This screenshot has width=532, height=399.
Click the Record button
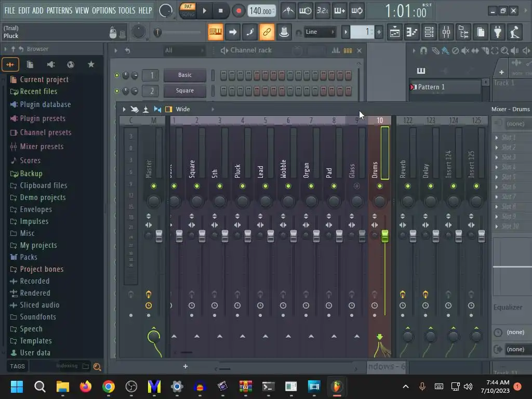click(x=238, y=11)
